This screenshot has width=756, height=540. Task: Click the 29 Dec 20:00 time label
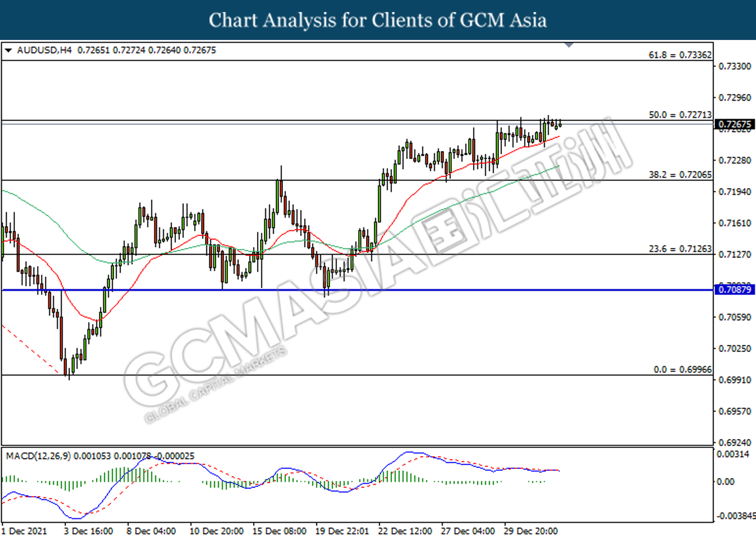(530, 531)
